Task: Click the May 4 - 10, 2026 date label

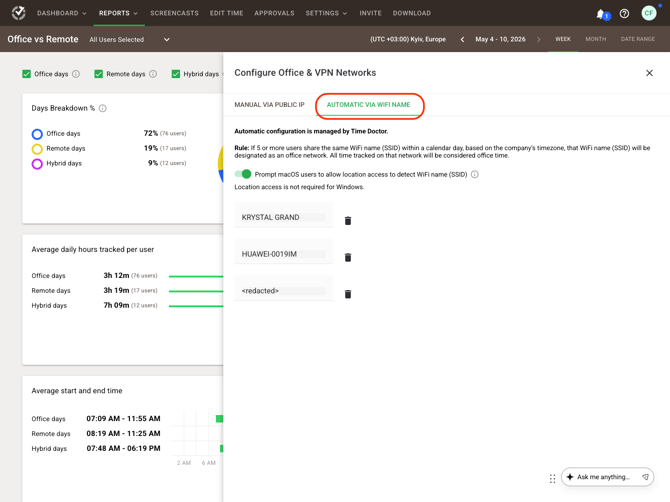Action: point(500,39)
